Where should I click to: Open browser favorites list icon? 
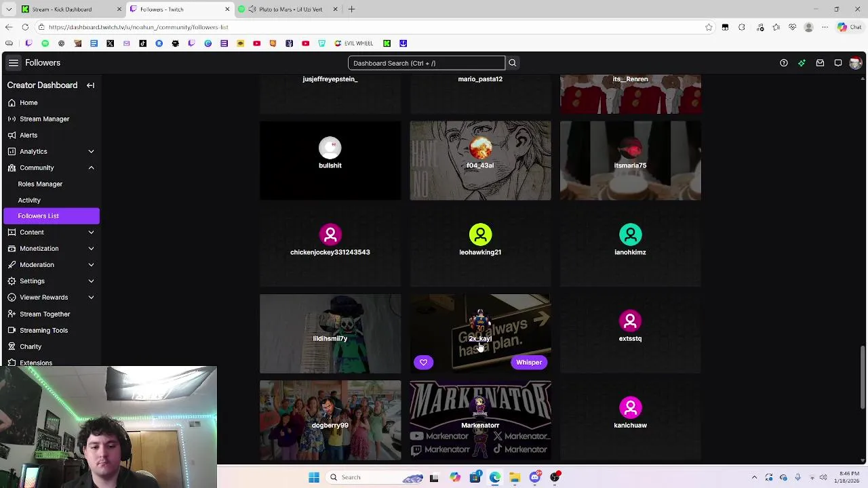click(x=776, y=27)
